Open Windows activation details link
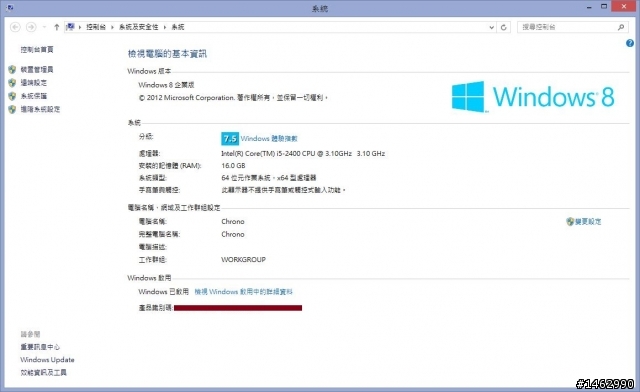The image size is (640, 392). (243, 292)
